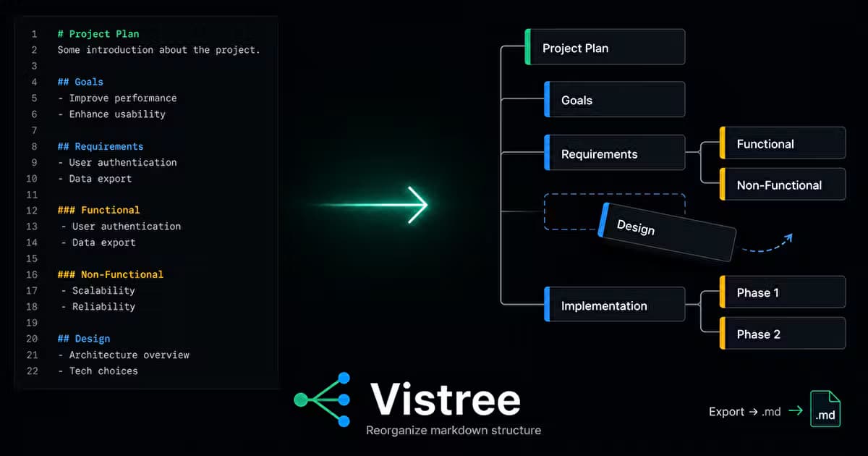The image size is (868, 456).
Task: Click the '## Requirements' heading in editor
Action: [x=101, y=146]
